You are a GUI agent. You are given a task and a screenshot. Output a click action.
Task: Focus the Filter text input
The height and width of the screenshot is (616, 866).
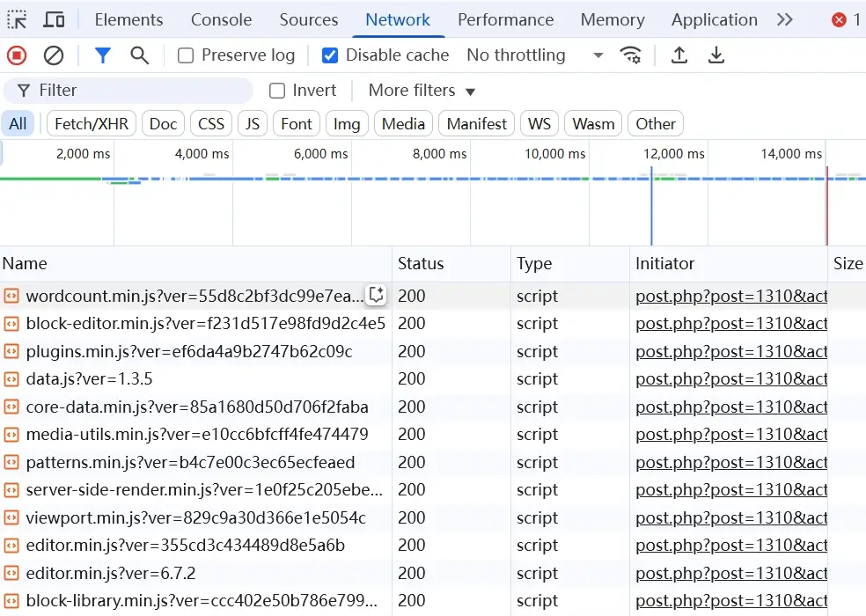128,91
